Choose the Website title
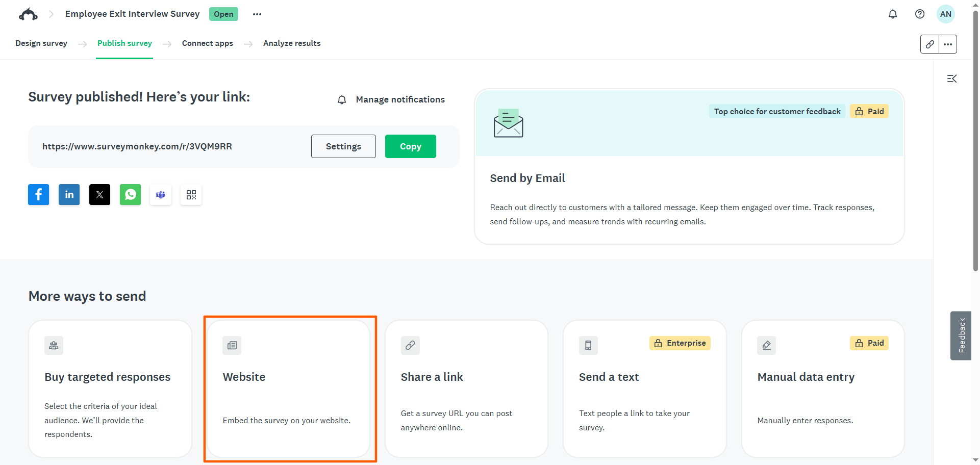Viewport: 980px width, 465px height. tap(244, 377)
